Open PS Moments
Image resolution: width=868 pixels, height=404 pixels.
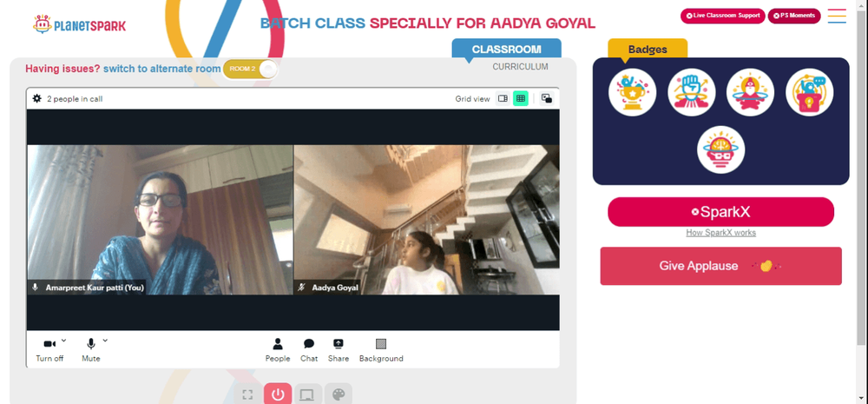[794, 16]
